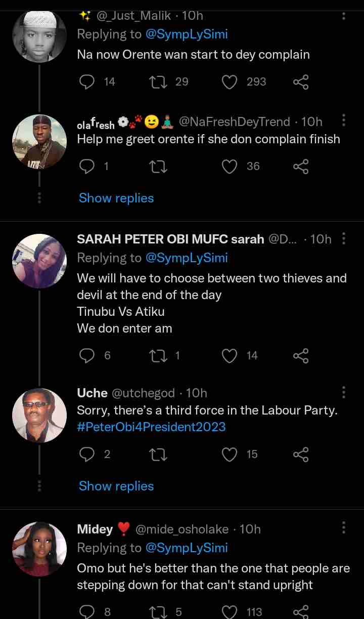Show replies under Uche's tweet
Image resolution: width=364 pixels, height=619 pixels.
(116, 486)
